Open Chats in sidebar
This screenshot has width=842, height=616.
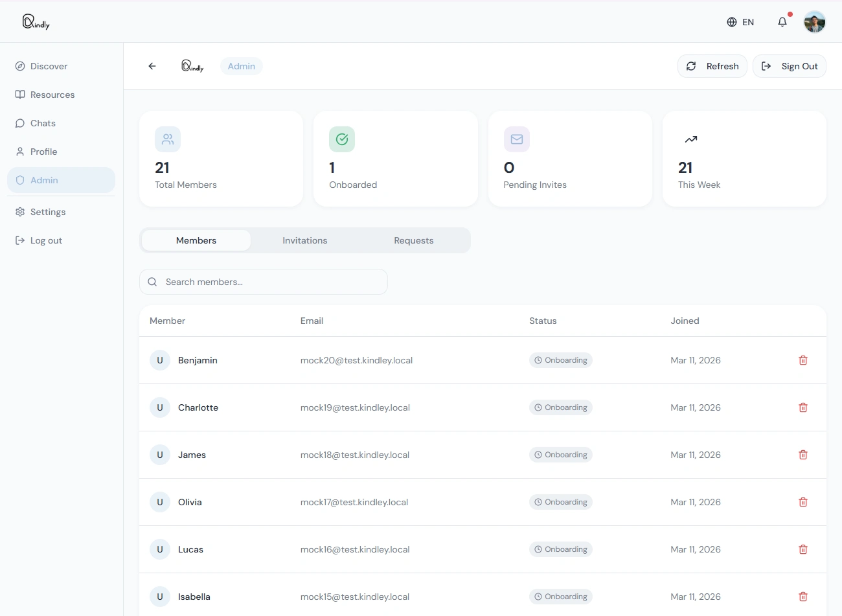[x=61, y=123]
